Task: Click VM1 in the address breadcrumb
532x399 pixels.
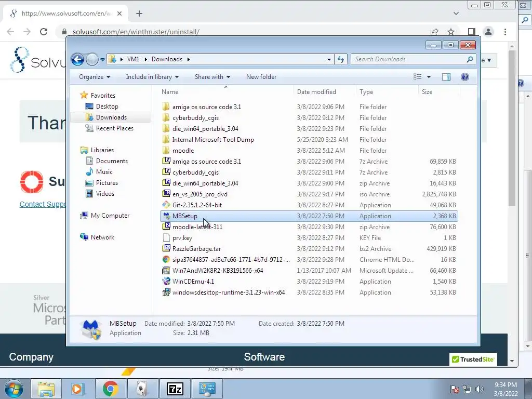Action: pos(133,59)
